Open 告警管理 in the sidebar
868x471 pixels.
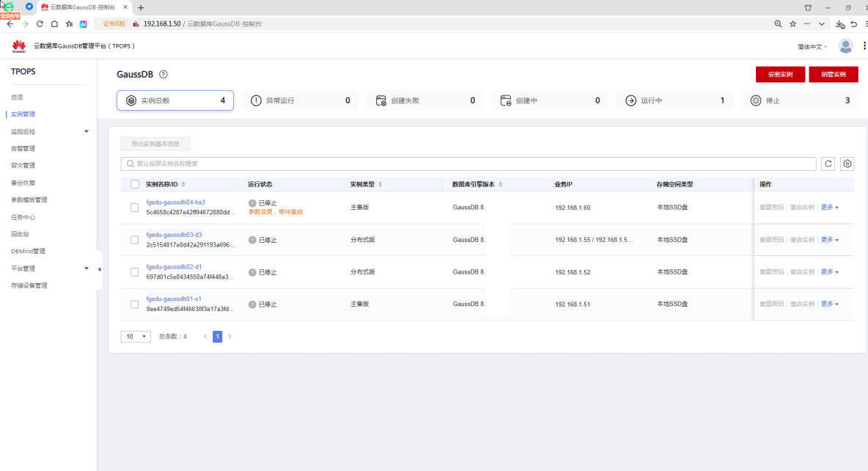point(23,148)
